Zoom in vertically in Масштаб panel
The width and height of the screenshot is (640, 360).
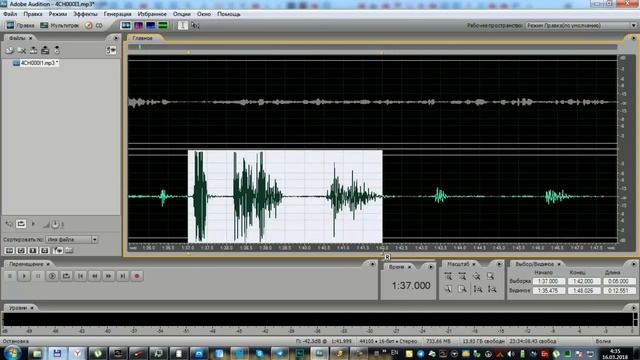(478, 289)
